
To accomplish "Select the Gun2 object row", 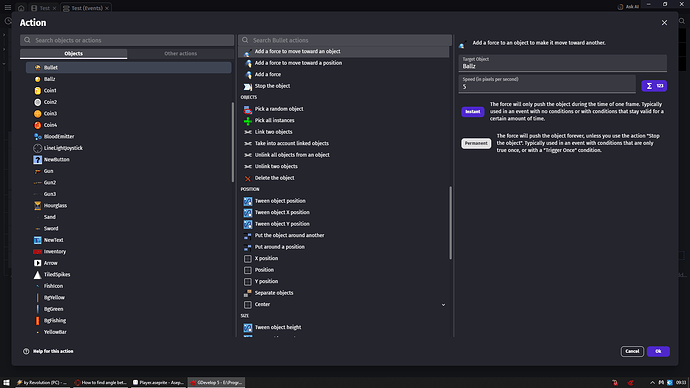I will pos(128,183).
